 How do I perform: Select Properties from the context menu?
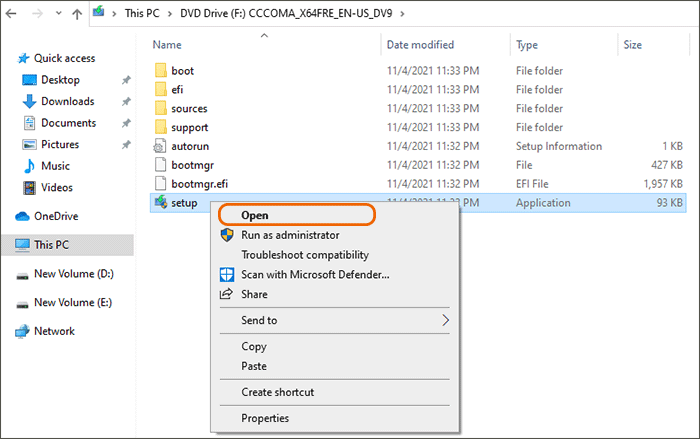point(265,418)
